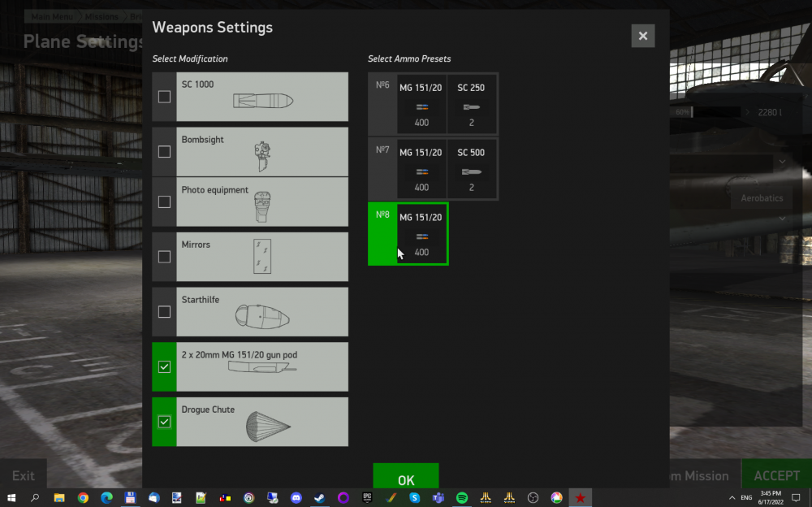
Task: Select the Photo equipment camera icon
Action: [261, 207]
